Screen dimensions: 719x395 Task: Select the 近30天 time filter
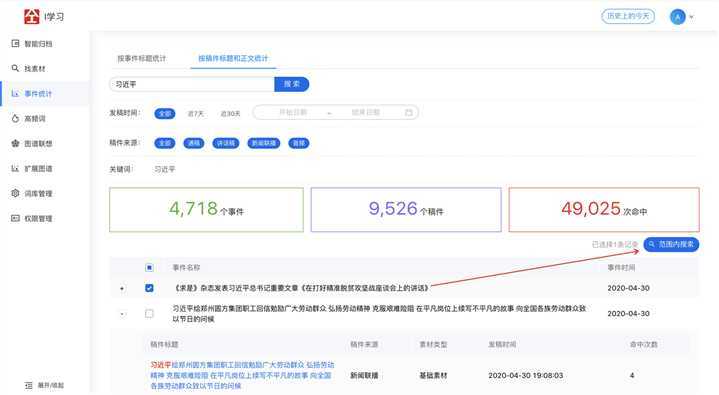230,113
